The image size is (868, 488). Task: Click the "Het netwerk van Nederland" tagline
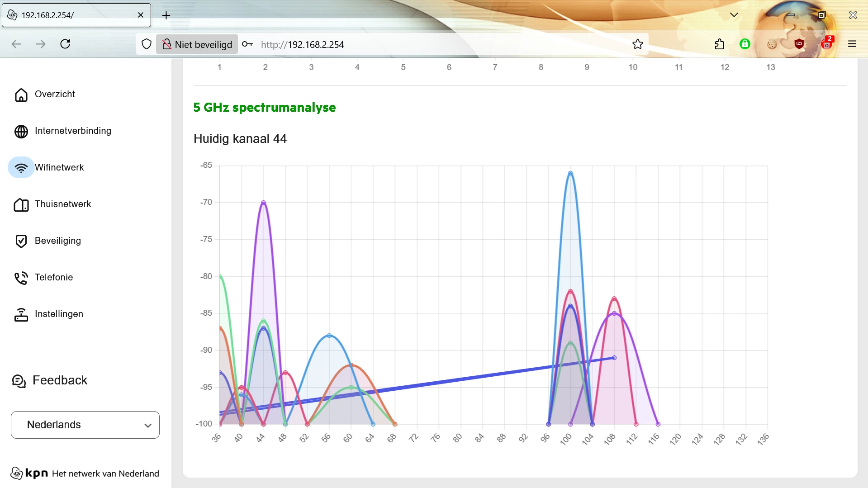coord(105,474)
